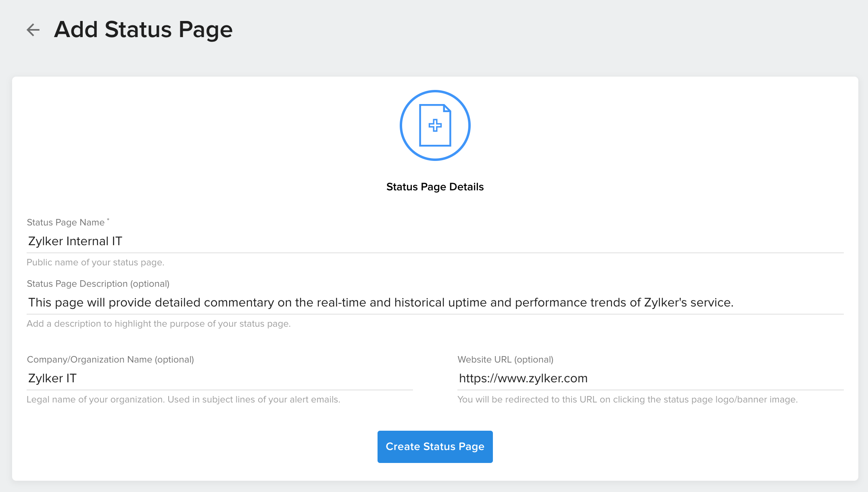Click the 'https://www.zylker.com' text
The height and width of the screenshot is (492, 868).
[x=523, y=378]
